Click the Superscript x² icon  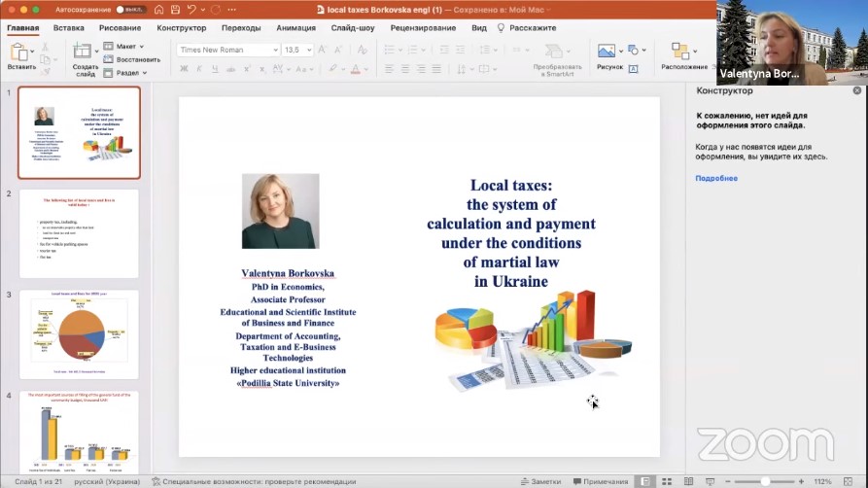(247, 69)
